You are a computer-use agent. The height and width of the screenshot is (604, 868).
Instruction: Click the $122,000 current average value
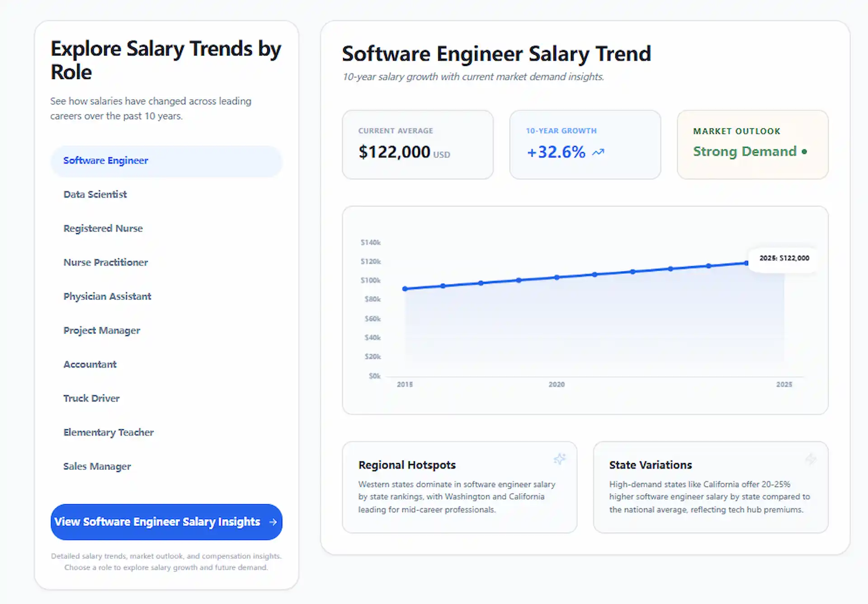point(394,152)
